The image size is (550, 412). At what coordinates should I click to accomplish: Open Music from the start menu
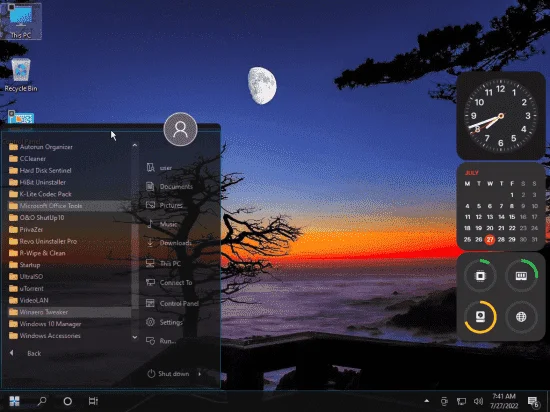[x=162, y=224]
